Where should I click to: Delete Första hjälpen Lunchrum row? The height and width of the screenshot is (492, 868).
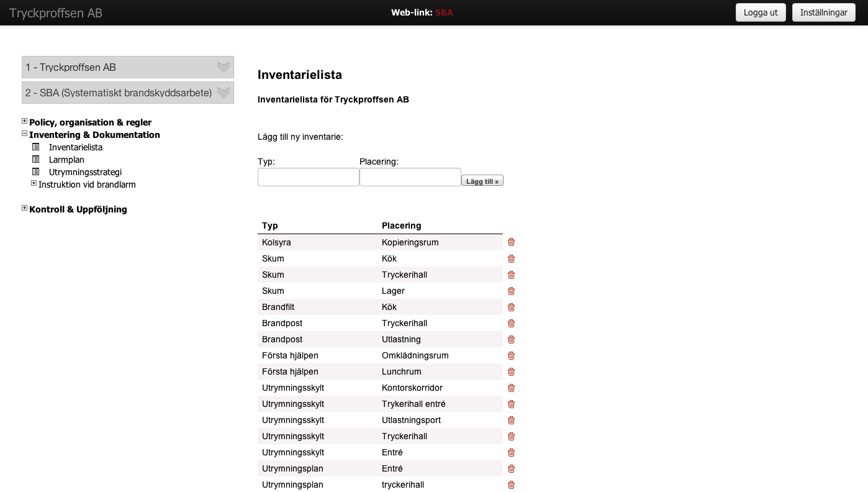[x=512, y=371]
